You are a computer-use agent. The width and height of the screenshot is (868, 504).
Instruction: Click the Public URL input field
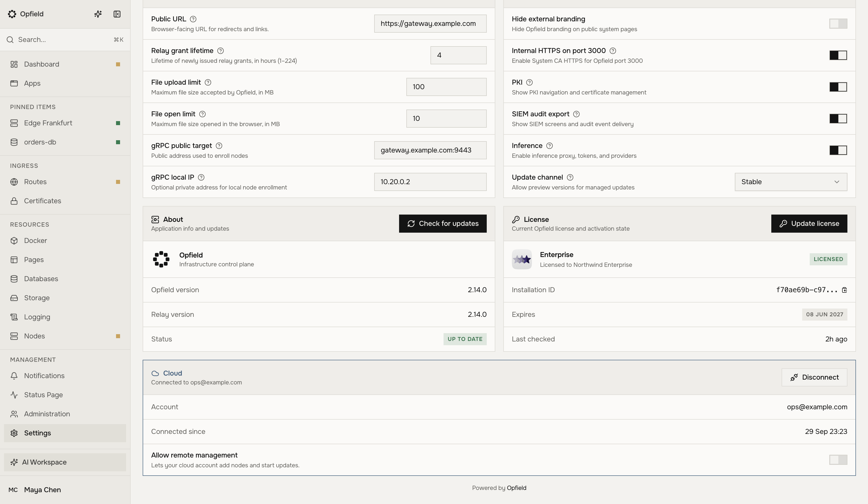click(430, 24)
